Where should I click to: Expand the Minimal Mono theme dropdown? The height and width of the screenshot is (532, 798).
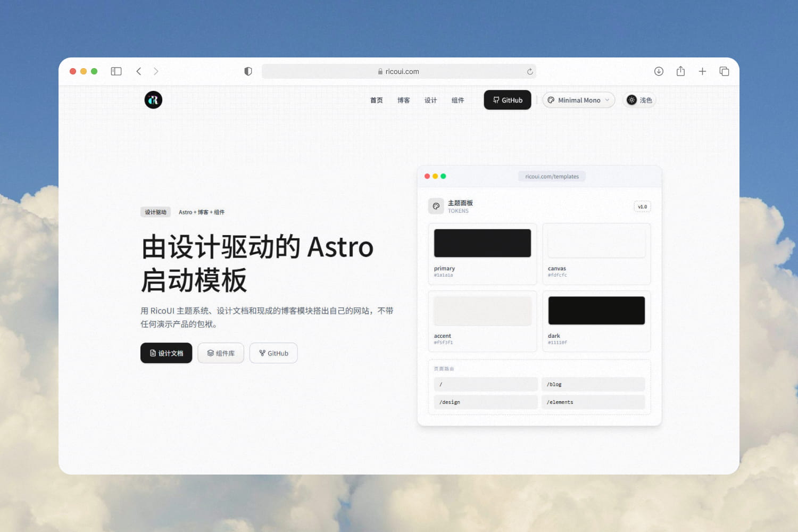579,100
